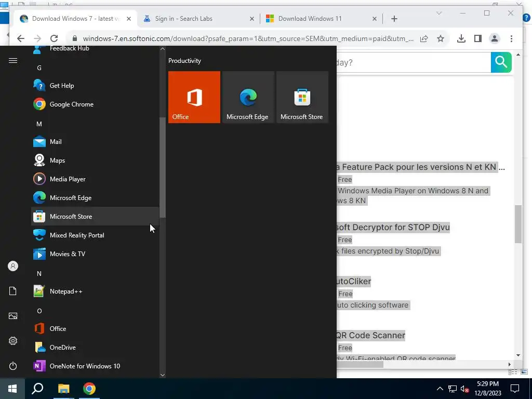Launch Google Chrome from the Start menu list
The height and width of the screenshot is (399, 532).
(x=95, y=104)
